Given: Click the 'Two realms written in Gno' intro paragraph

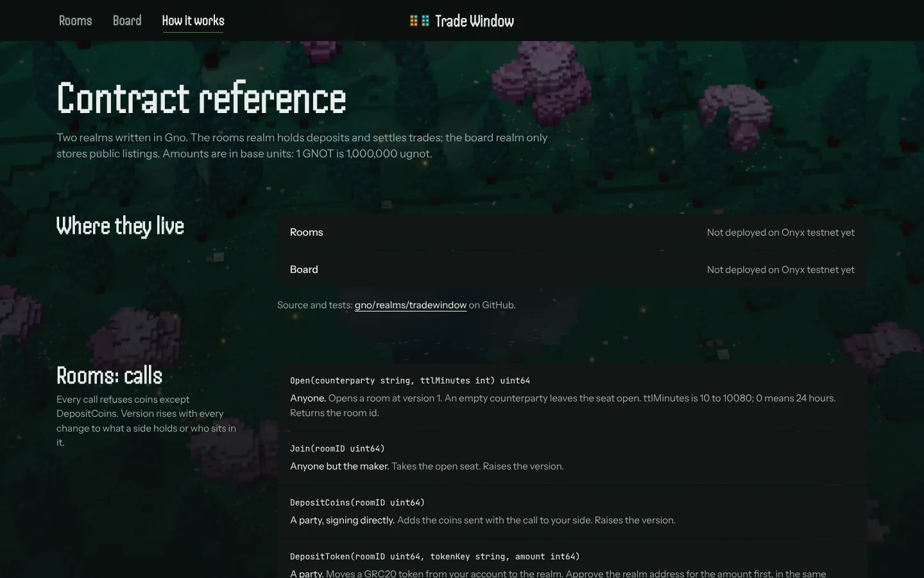Looking at the screenshot, I should 302,146.
